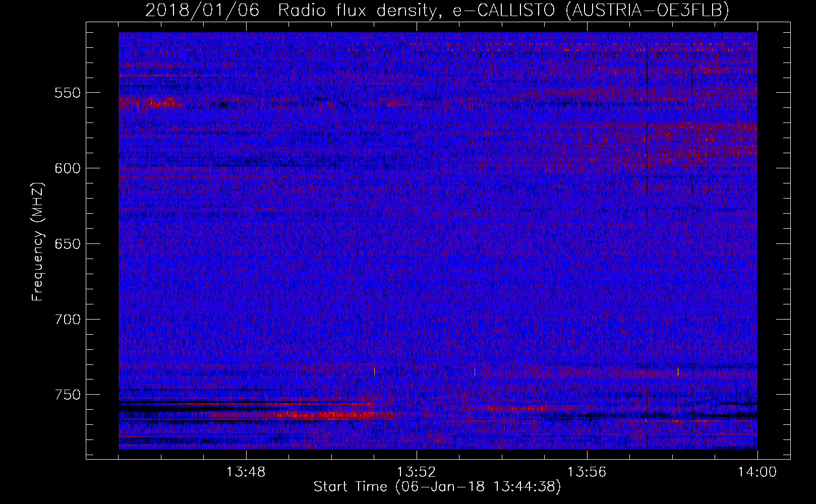Click the 'Start Time (06-Jan-18 13:44:38)' label
This screenshot has width=816, height=504.
[437, 487]
